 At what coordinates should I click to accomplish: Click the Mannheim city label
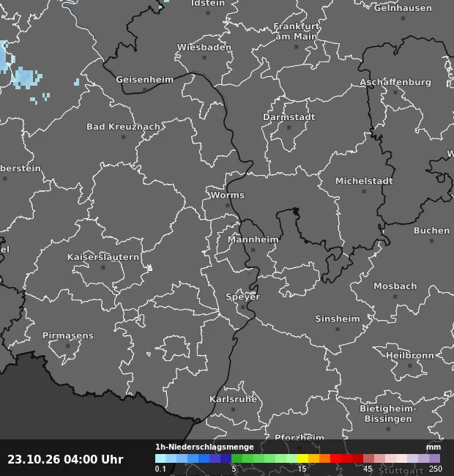253,239
